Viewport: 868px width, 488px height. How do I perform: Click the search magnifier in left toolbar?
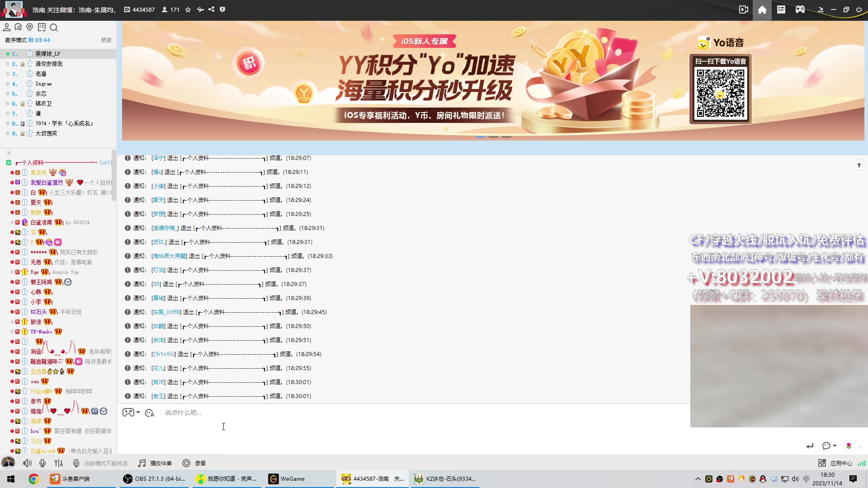[54, 28]
